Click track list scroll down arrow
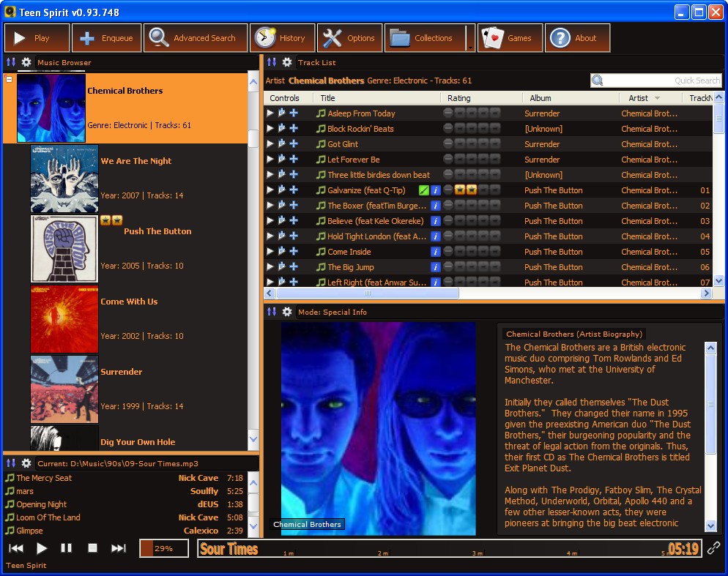 [x=718, y=280]
